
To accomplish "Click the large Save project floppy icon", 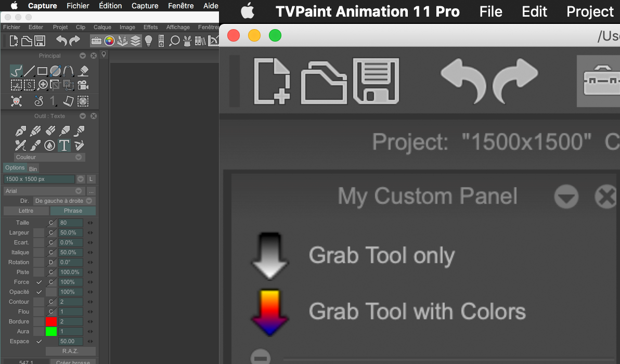I will pos(376,81).
